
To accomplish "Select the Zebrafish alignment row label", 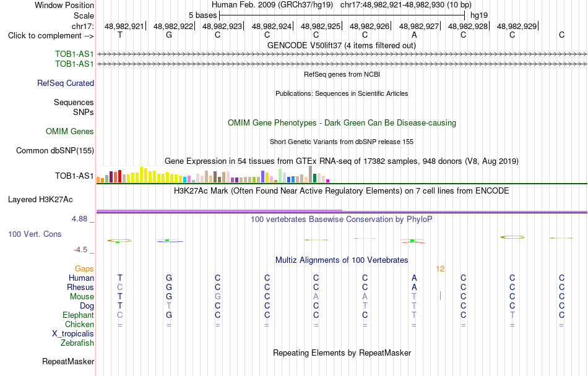I will tap(77, 343).
